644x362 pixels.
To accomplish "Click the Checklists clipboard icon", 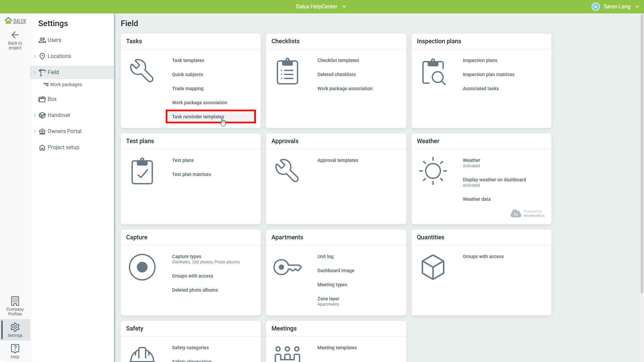I will pos(287,71).
